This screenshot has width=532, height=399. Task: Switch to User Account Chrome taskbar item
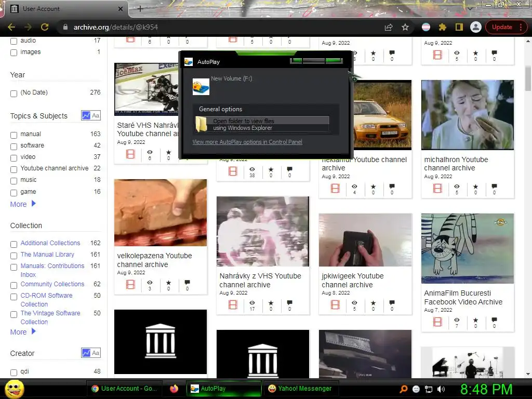pos(125,389)
